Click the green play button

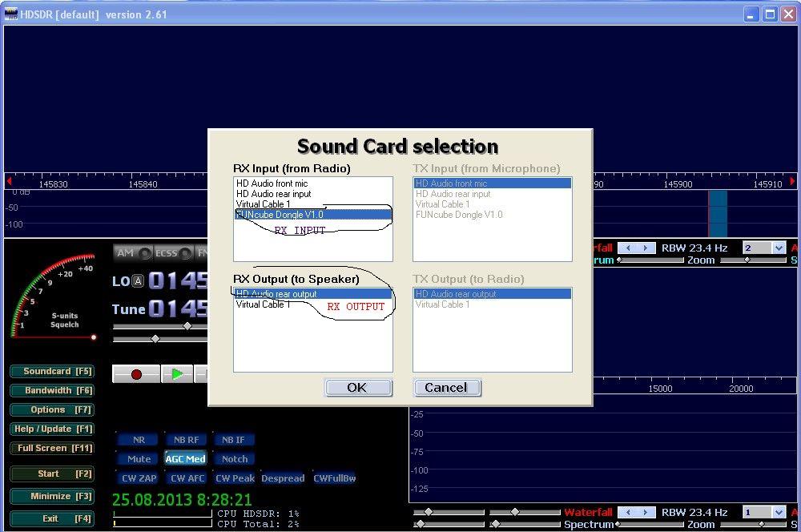tap(177, 374)
